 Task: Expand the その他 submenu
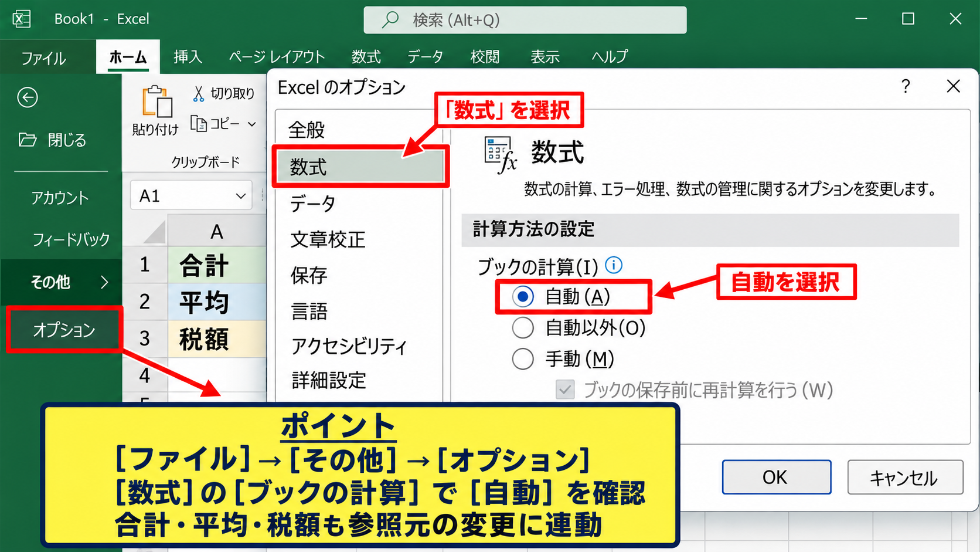tap(104, 282)
